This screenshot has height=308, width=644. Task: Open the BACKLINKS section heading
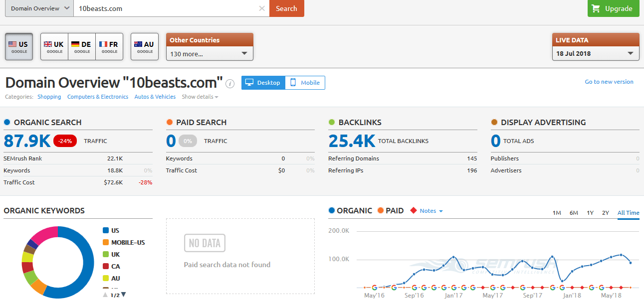(360, 122)
